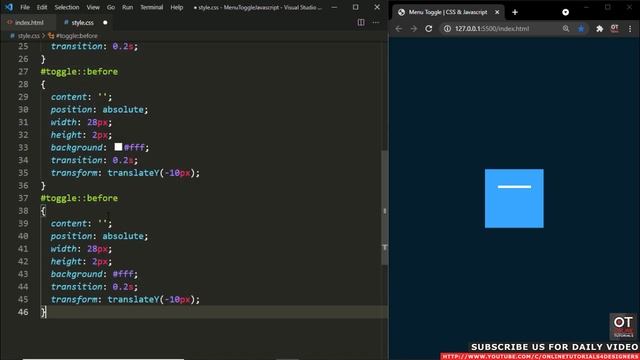640x360 pixels.
Task: Switch to the style.css editor tab
Action: point(82,22)
